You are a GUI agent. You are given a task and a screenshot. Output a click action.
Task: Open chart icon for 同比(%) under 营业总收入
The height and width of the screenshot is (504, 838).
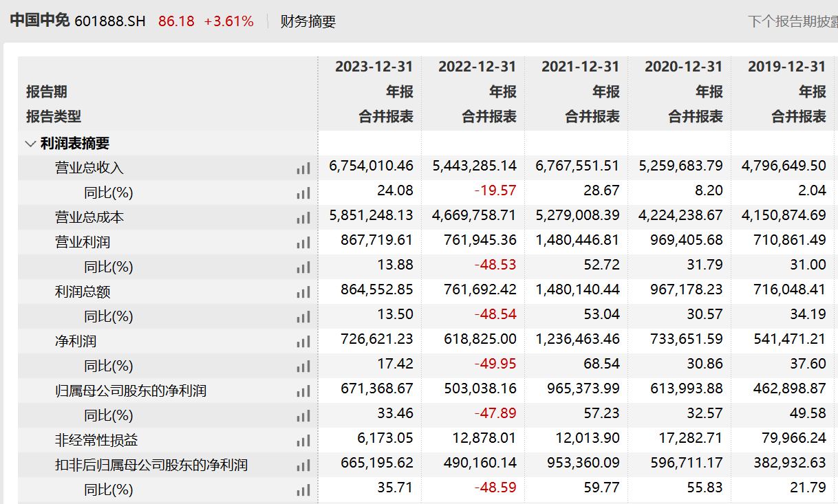(x=303, y=193)
